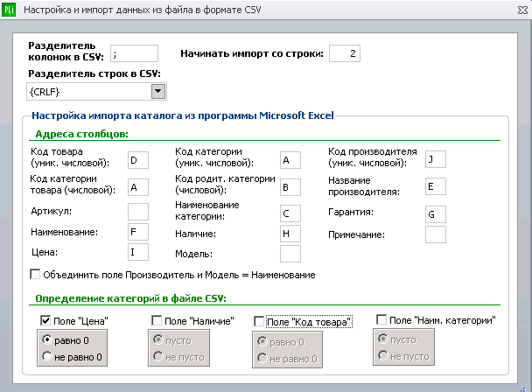The width and height of the screenshot is (532, 392).
Task: Click the 'Наличие' column field with H
Action: pyautogui.click(x=290, y=233)
